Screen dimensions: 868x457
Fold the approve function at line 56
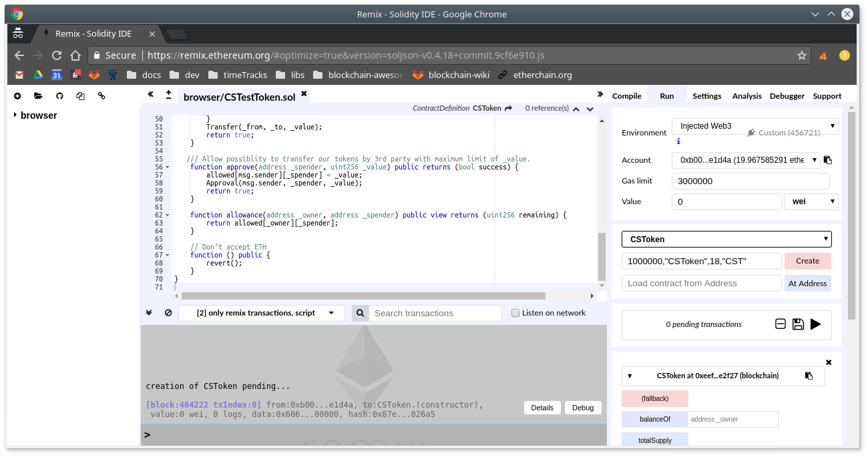[x=167, y=167]
